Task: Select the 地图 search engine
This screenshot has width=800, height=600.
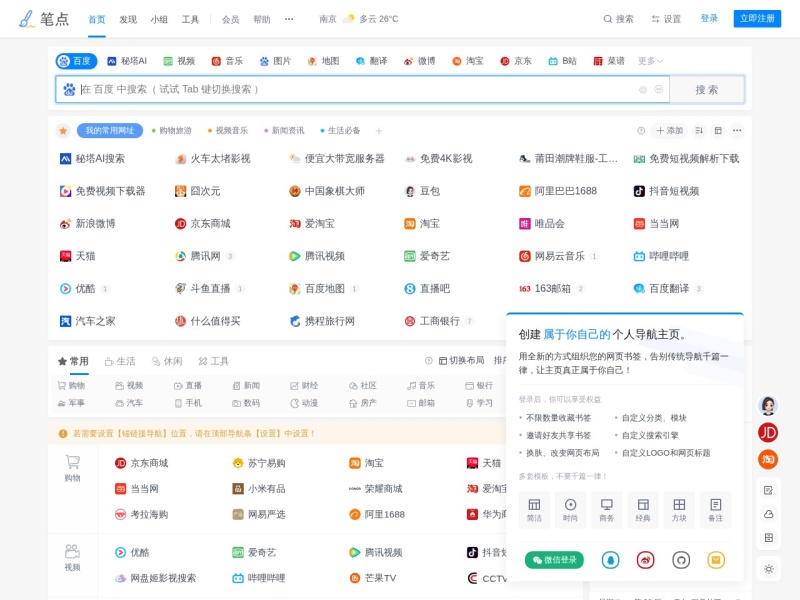Action: 323,61
